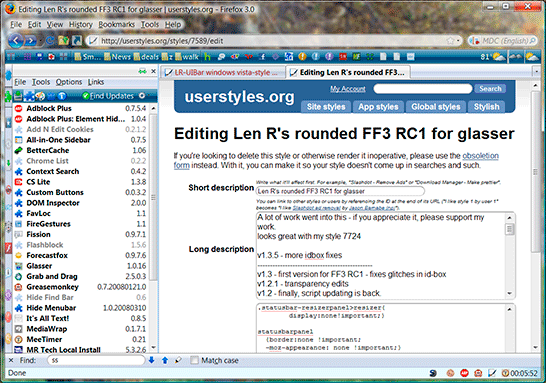Open the My Account link
The height and width of the screenshot is (383, 546).
[x=348, y=89]
